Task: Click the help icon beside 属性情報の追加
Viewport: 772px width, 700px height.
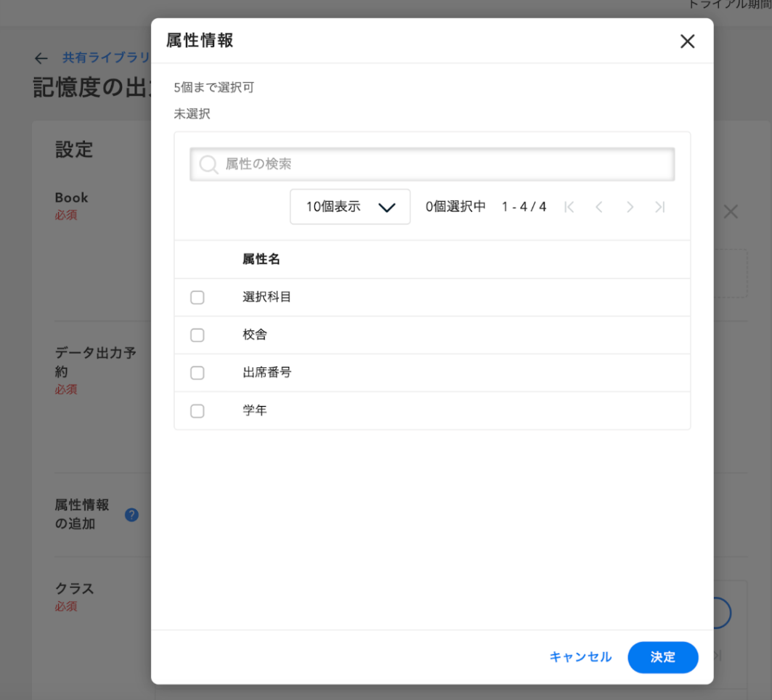Action: (x=131, y=515)
